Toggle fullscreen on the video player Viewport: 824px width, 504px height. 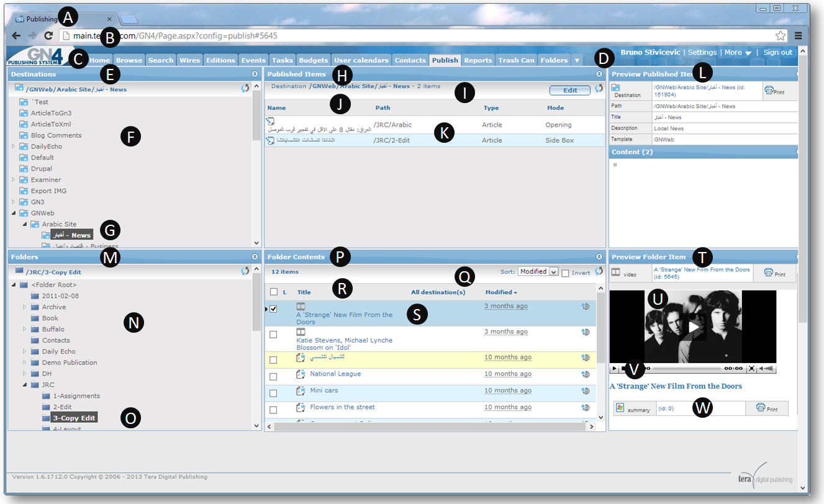point(751,368)
